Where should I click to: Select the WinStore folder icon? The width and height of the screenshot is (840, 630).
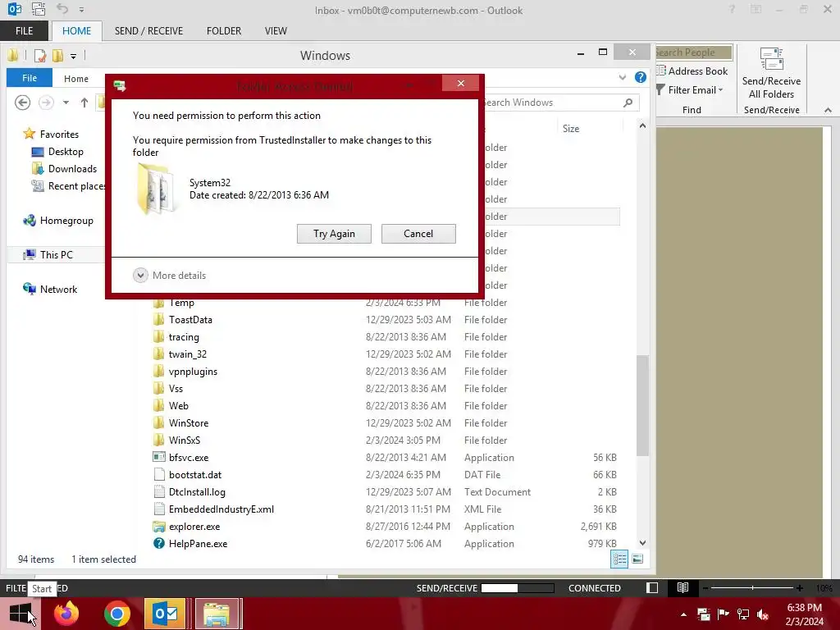tap(159, 422)
